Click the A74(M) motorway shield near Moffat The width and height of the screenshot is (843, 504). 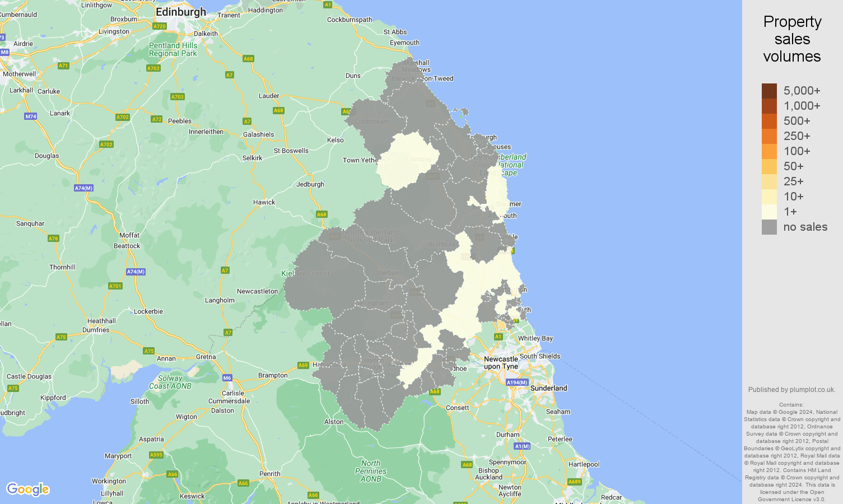coord(83,188)
